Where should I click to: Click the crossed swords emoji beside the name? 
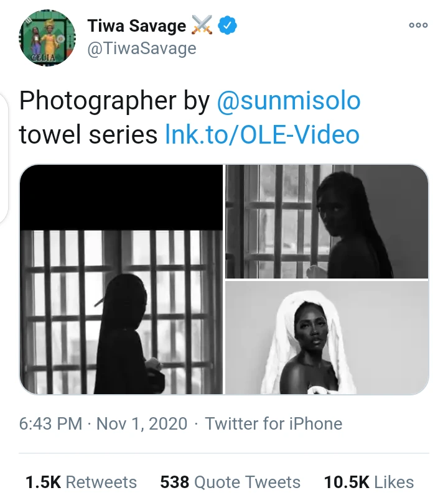(x=202, y=25)
